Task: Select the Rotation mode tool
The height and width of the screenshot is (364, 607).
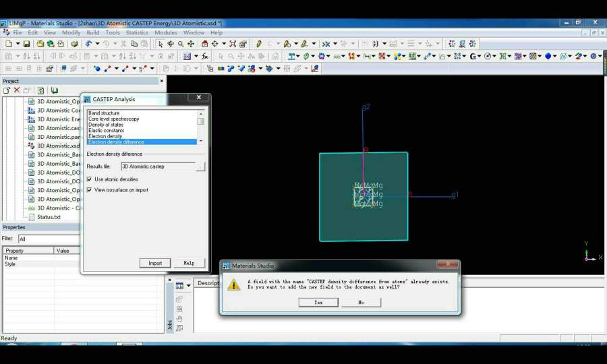Action: tap(171, 44)
